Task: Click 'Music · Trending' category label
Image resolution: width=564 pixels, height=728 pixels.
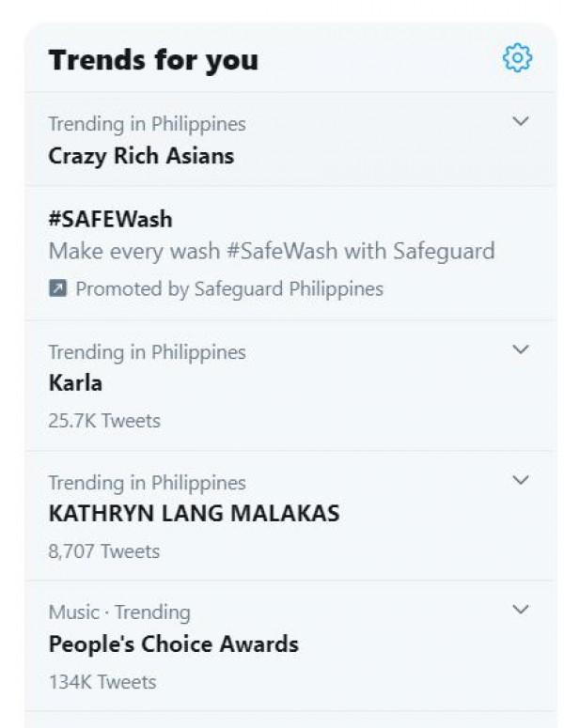Action: (x=119, y=612)
